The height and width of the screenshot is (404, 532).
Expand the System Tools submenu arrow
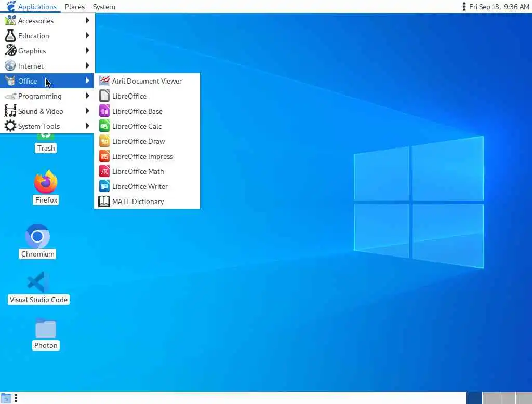coord(87,126)
